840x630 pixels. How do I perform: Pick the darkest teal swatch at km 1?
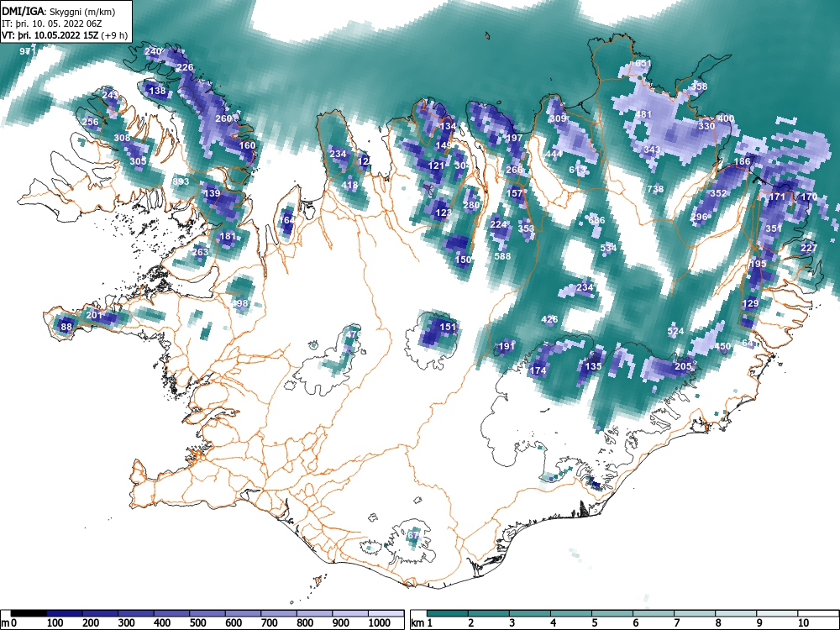[x=448, y=613]
